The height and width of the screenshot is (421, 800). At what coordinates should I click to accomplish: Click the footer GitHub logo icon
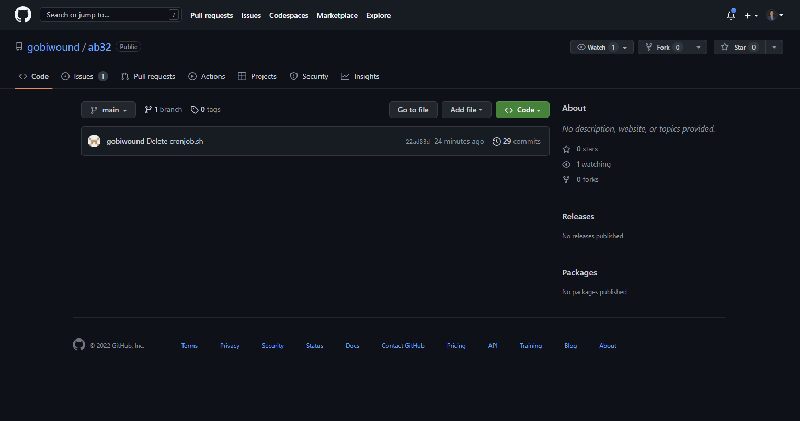[79, 344]
